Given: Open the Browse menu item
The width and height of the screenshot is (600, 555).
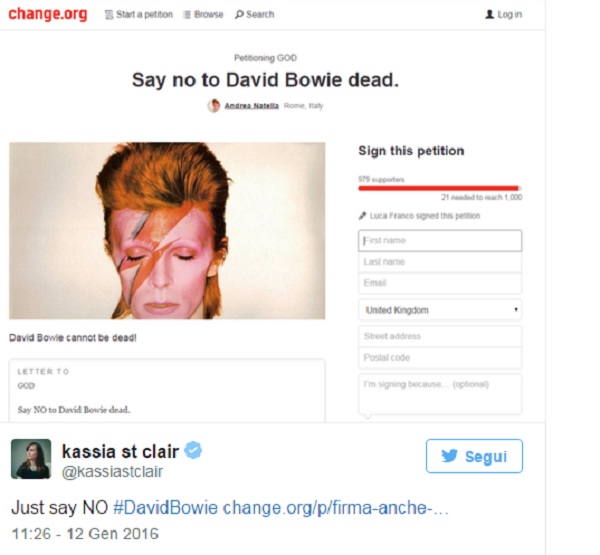Looking at the screenshot, I should click(x=204, y=15).
